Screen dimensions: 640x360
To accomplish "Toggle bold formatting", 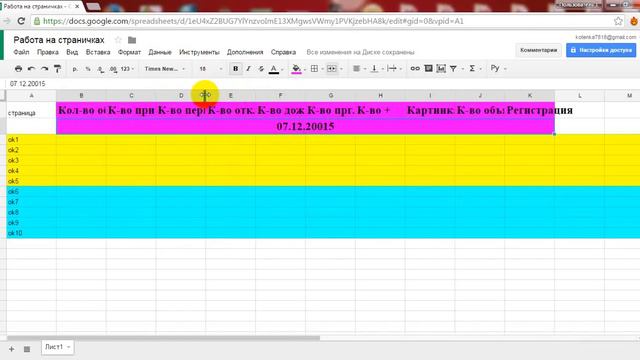I will click(x=236, y=69).
